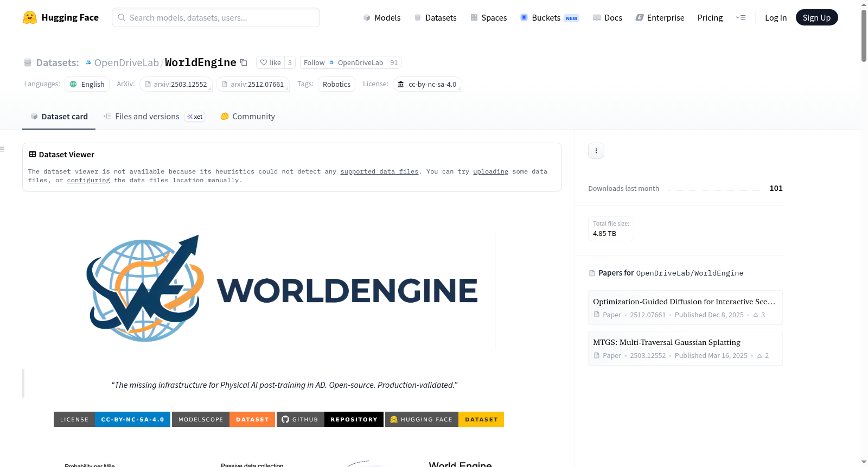
Task: Open the MTGS Multi-Traversal Gaussian Splatting paper
Action: pyautogui.click(x=685, y=348)
